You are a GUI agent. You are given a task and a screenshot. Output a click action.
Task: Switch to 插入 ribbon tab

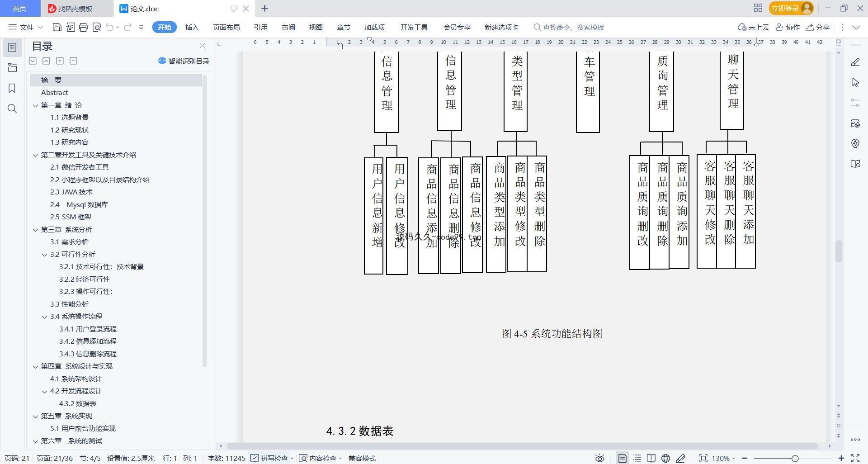(x=192, y=27)
